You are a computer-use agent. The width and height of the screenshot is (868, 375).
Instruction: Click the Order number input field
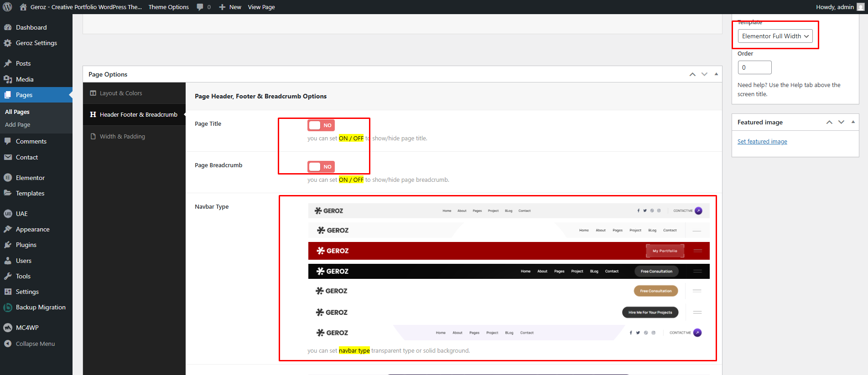754,67
